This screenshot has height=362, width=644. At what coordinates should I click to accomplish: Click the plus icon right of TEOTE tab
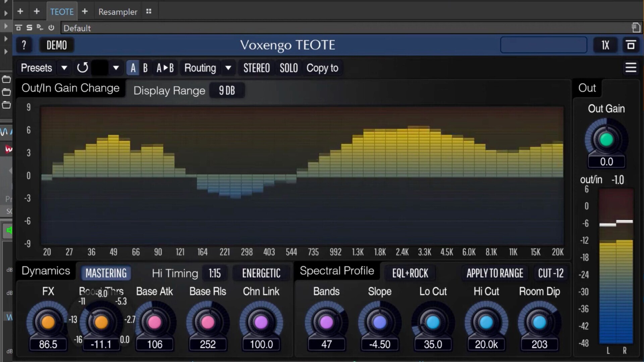pos(85,12)
